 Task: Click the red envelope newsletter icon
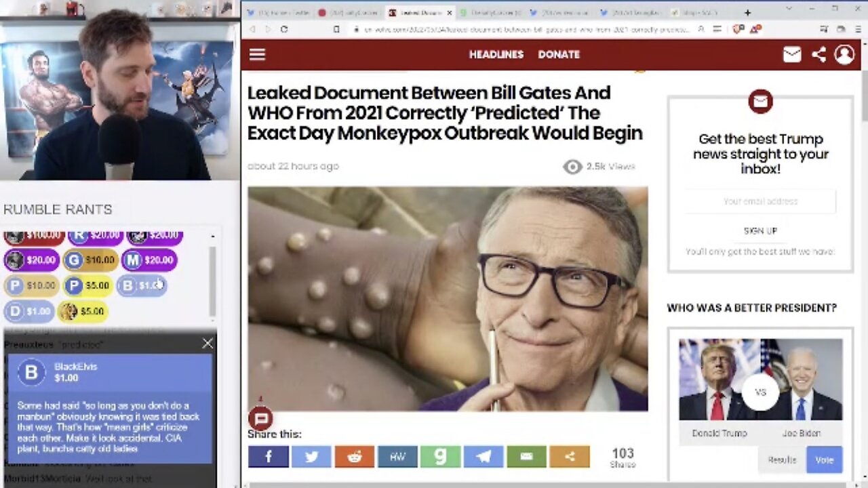760,102
